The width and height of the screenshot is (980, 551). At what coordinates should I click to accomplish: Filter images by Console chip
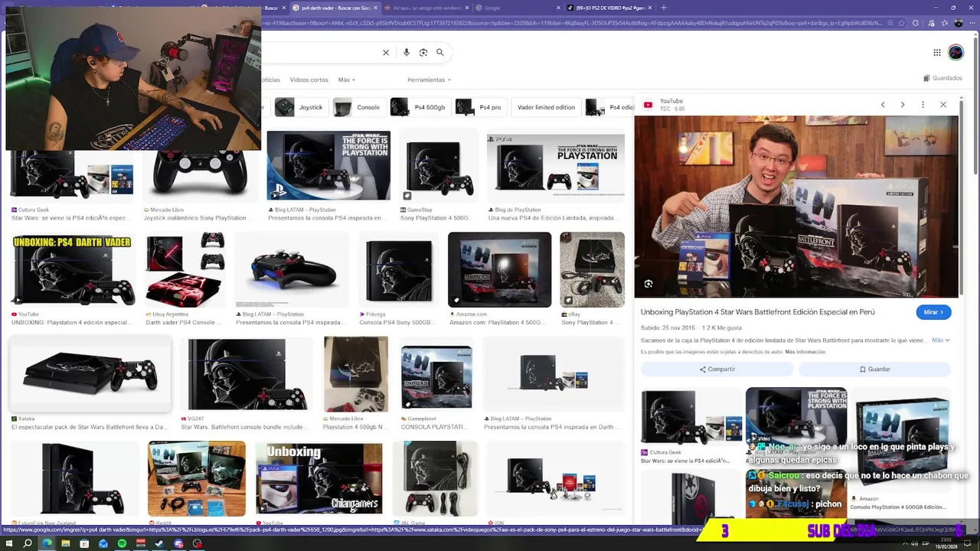pos(357,107)
